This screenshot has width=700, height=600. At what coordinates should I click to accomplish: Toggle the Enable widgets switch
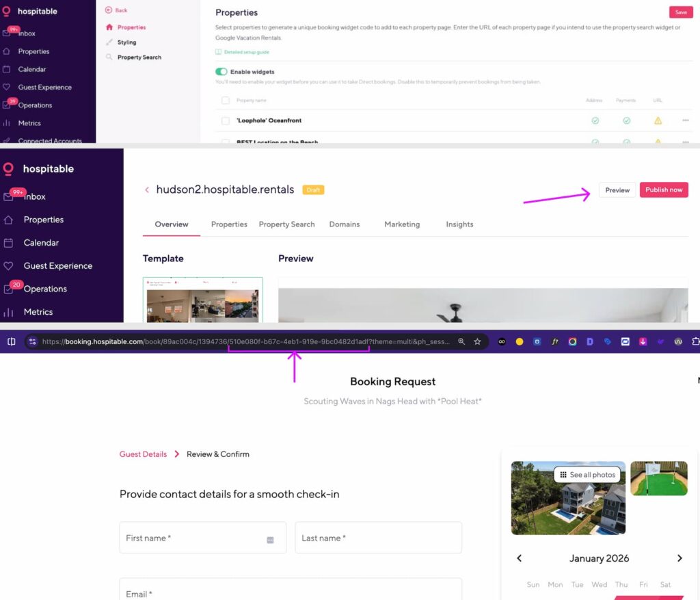(x=221, y=71)
